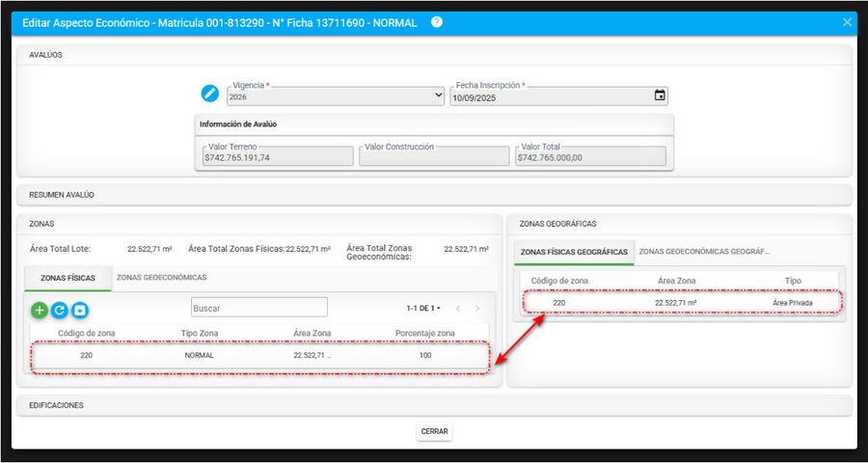Expand the Edificaciones section

pyautogui.click(x=434, y=405)
